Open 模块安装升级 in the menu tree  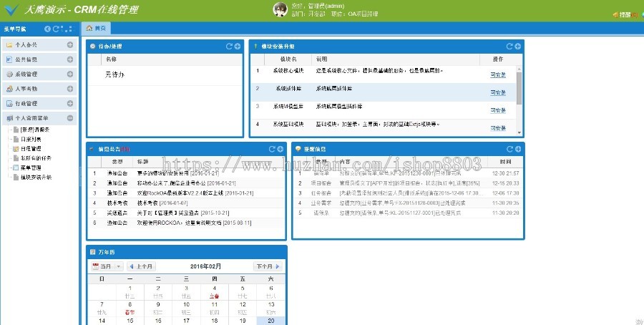[x=36, y=178]
